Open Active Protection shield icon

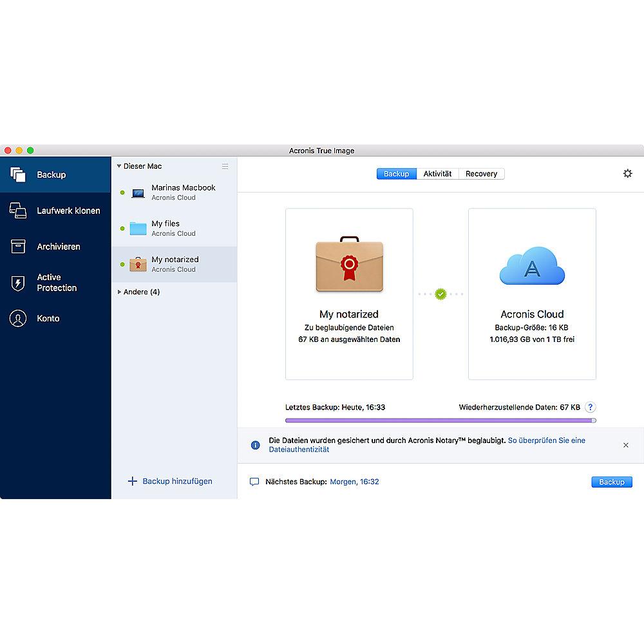(x=18, y=283)
